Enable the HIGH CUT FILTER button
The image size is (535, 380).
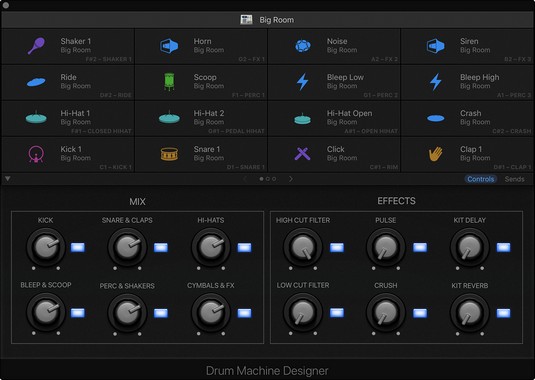(x=337, y=248)
